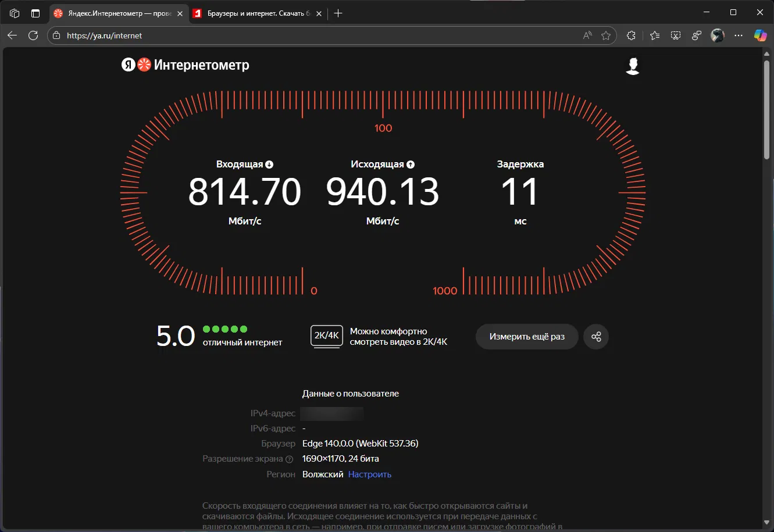Open the Yandex user account avatar
Image resolution: width=774 pixels, height=532 pixels.
point(633,66)
